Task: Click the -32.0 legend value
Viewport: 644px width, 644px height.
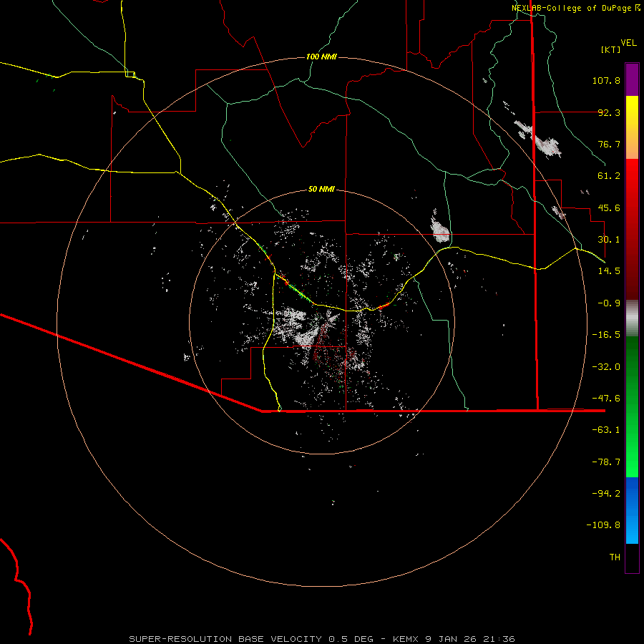Action: [x=606, y=367]
